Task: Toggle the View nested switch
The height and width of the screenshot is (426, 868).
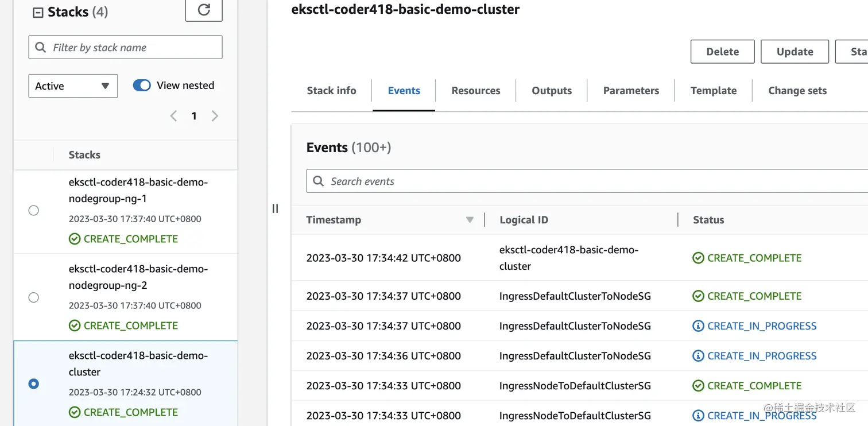Action: click(142, 86)
